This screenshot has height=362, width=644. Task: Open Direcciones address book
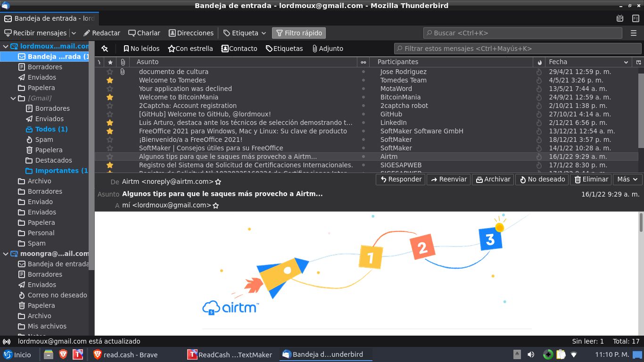(x=191, y=33)
